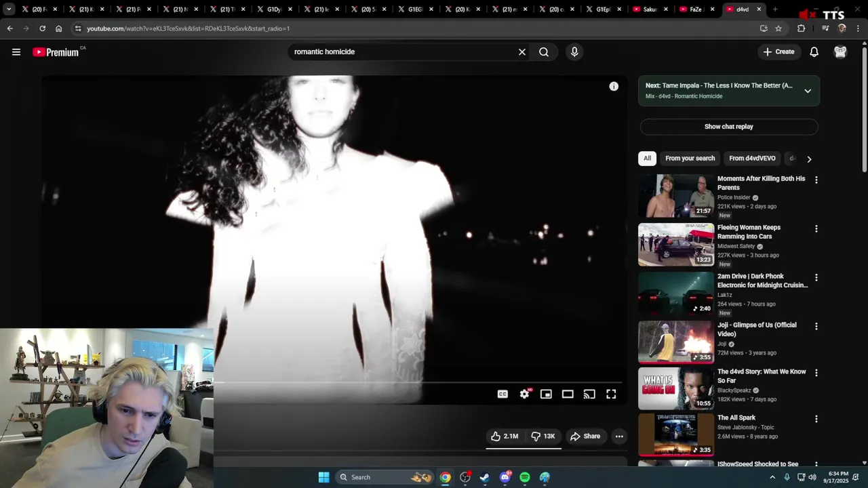
Task: Like the video with 2.1M likes
Action: pyautogui.click(x=505, y=436)
